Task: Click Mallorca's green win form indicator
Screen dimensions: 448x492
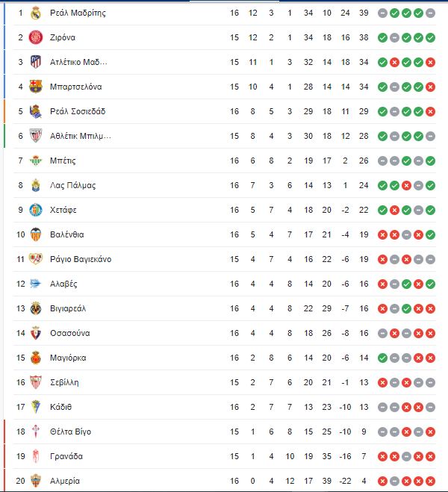Action: pyautogui.click(x=382, y=358)
